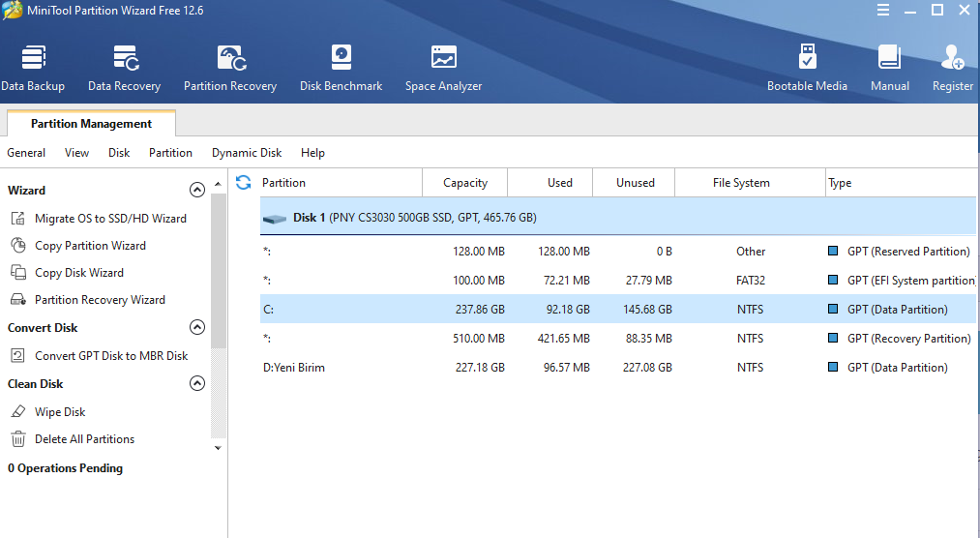Choose Convert GPT Disk to MBR Disk
Screen dimensions: 980x538
click(111, 355)
